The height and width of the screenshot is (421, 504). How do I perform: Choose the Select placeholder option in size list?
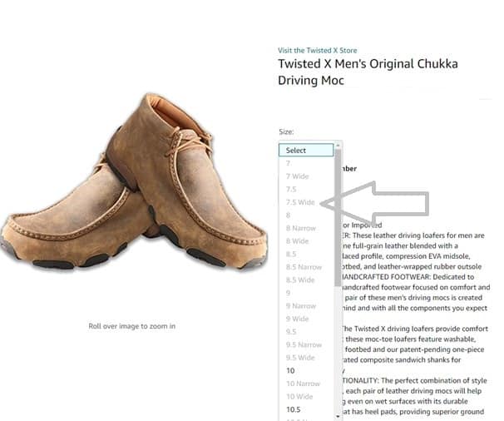[x=306, y=151]
